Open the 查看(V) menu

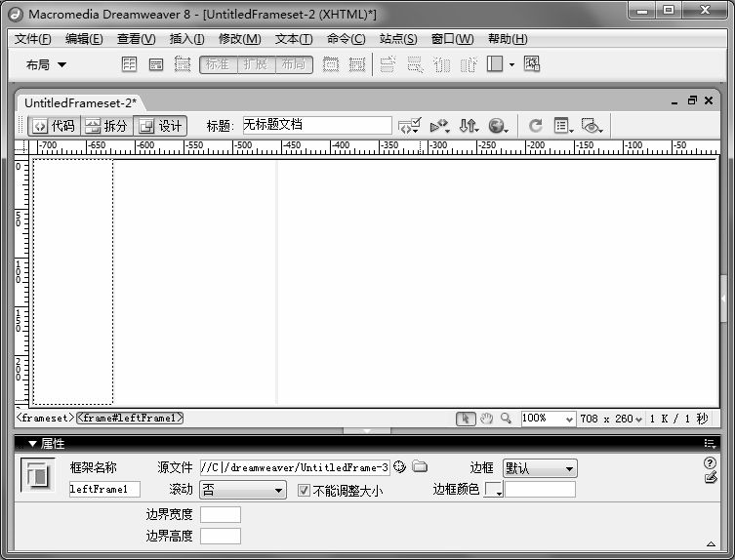tap(136, 39)
